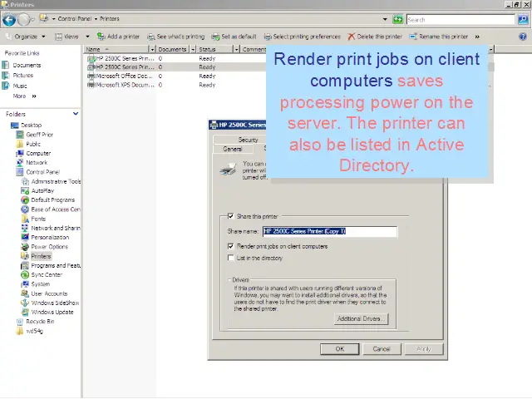Click Delete this printer
The image size is (532, 399).
[x=375, y=37]
